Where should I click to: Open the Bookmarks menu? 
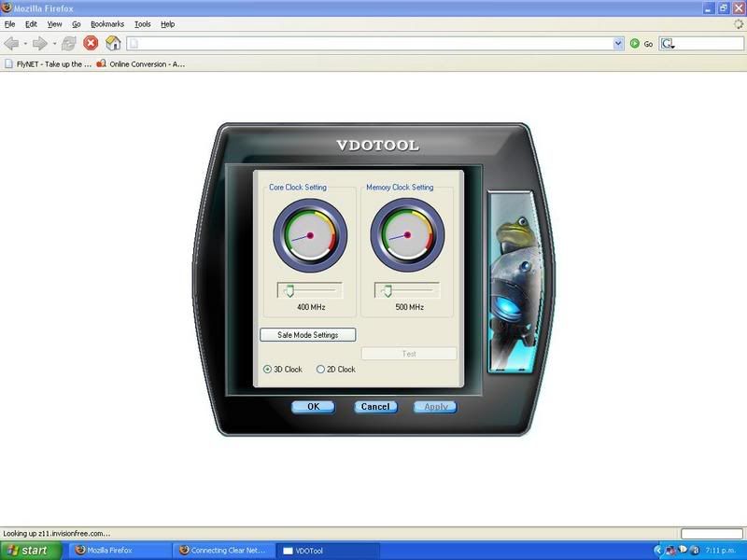(106, 23)
